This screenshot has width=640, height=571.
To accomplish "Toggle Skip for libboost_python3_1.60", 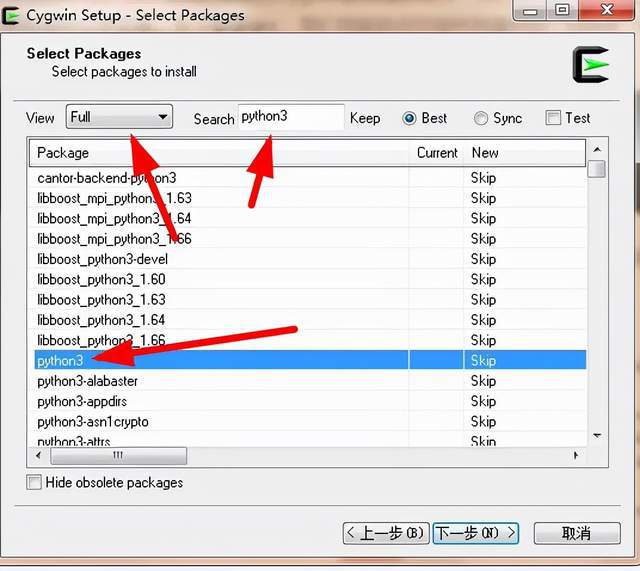I will tap(483, 280).
